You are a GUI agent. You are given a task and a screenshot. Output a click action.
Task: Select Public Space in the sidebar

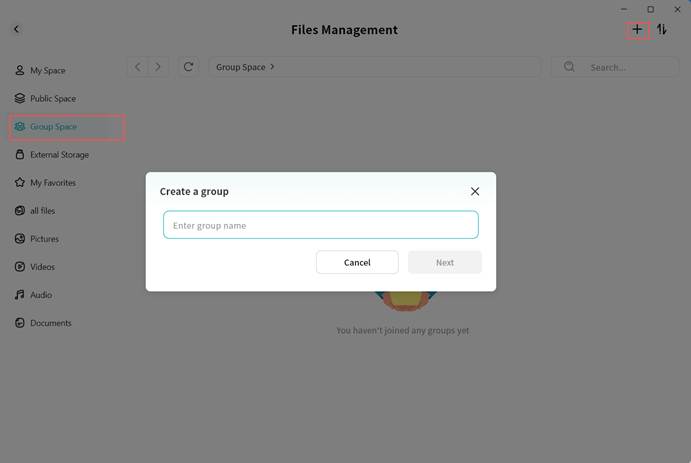tap(52, 99)
